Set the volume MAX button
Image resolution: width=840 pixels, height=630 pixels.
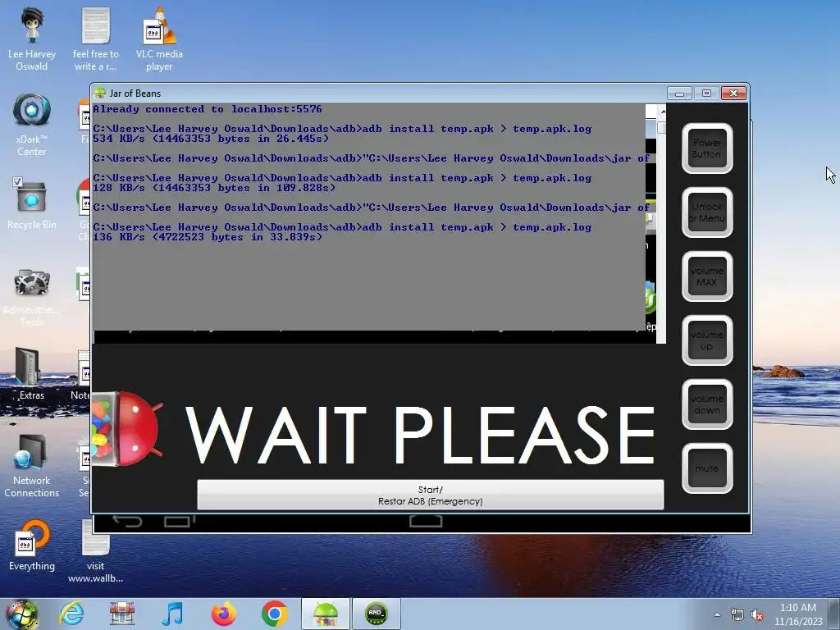click(x=707, y=276)
